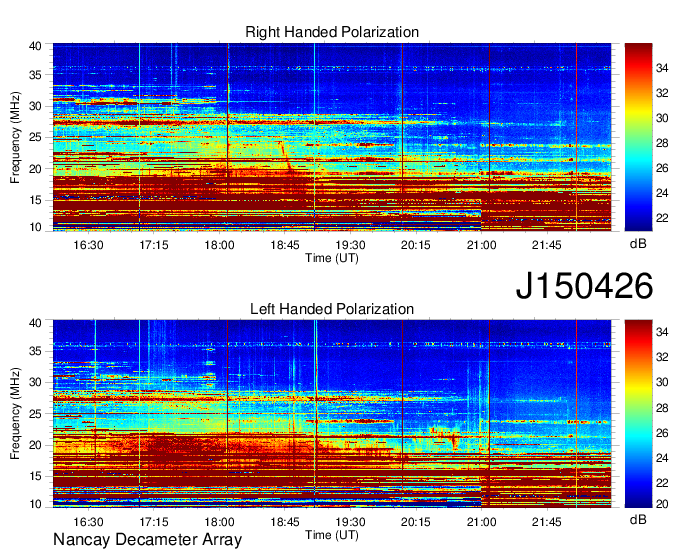The image size is (680, 552).
Task: Click 40 MHz tick on Left Handed frequency axis
Action: pyautogui.click(x=35, y=323)
